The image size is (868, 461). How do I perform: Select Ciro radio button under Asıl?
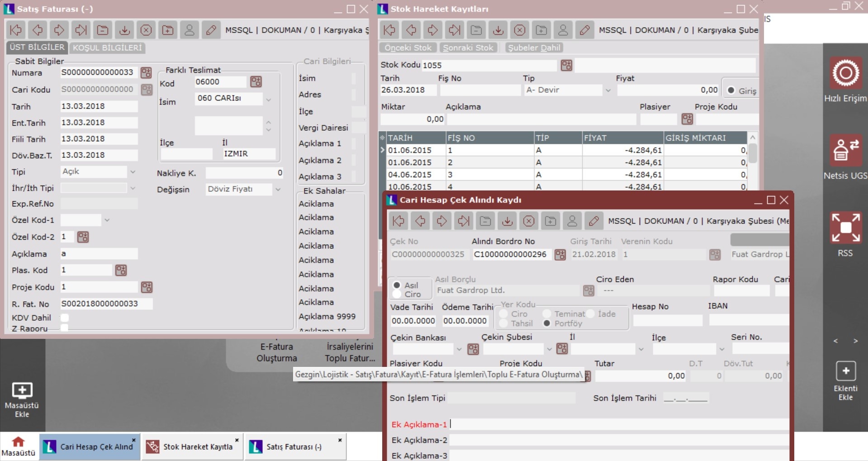click(x=397, y=294)
